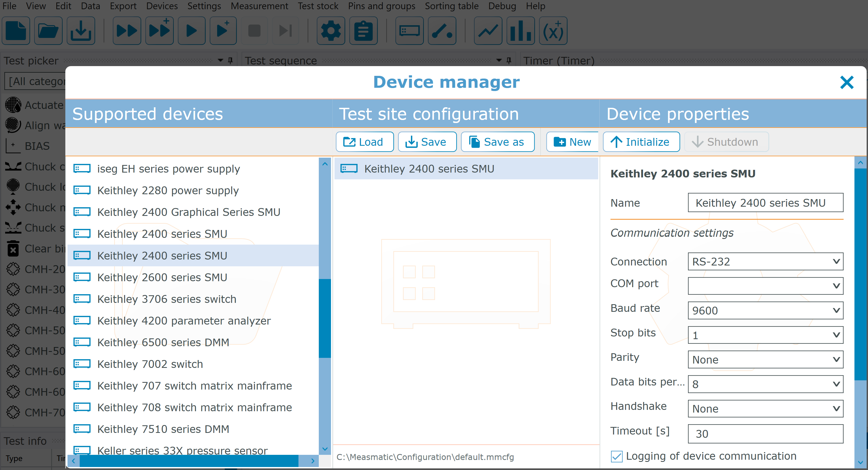
Task: Click the Save configuration button
Action: click(x=427, y=142)
